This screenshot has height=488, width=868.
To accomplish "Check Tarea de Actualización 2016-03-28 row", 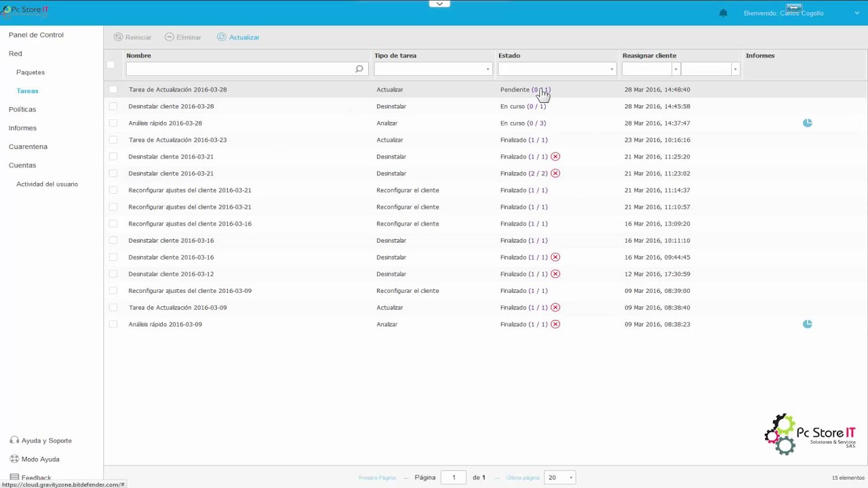I will 113,89.
